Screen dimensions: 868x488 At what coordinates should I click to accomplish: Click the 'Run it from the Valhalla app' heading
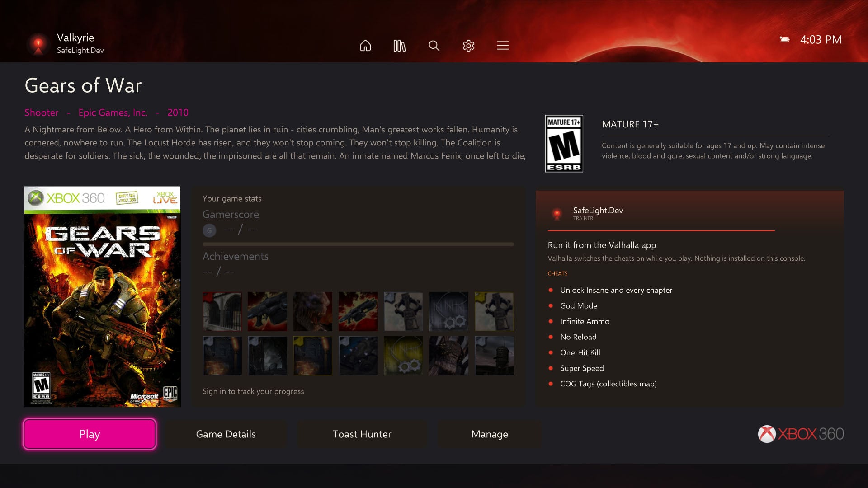tap(602, 245)
